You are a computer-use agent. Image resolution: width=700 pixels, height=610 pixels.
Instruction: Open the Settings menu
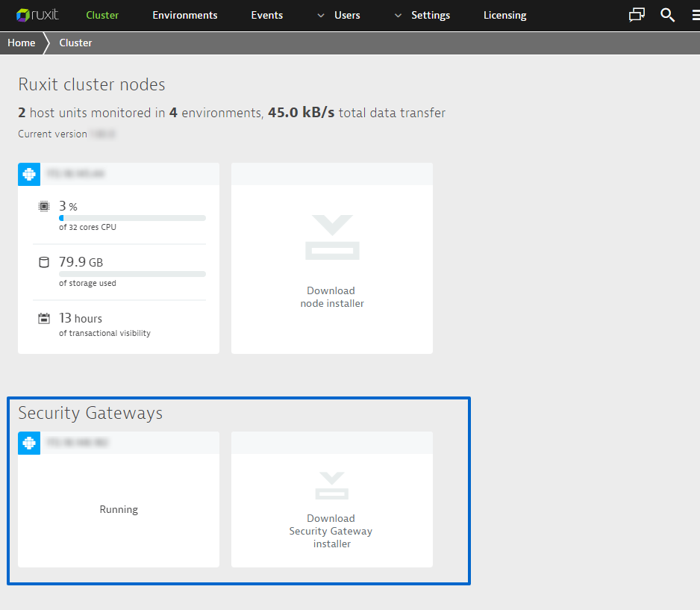tap(431, 15)
